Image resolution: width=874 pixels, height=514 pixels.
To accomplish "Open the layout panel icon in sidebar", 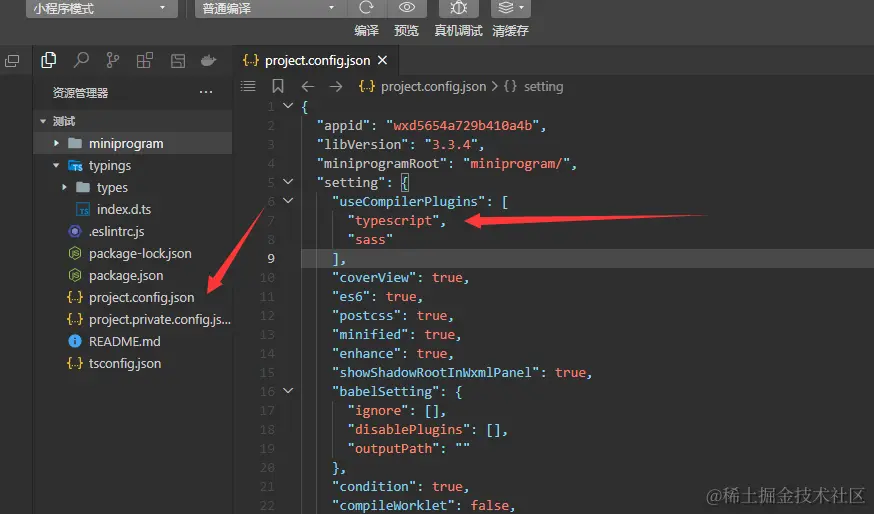I will 178,61.
